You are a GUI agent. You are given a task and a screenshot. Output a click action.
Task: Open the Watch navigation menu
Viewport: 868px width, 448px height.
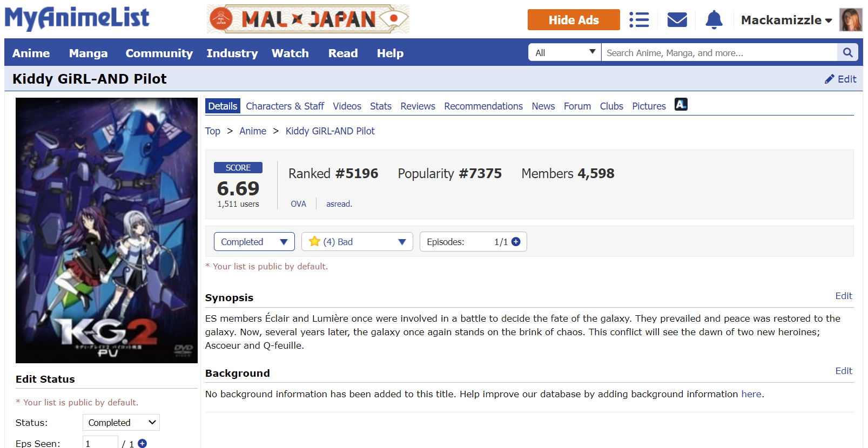coord(290,53)
